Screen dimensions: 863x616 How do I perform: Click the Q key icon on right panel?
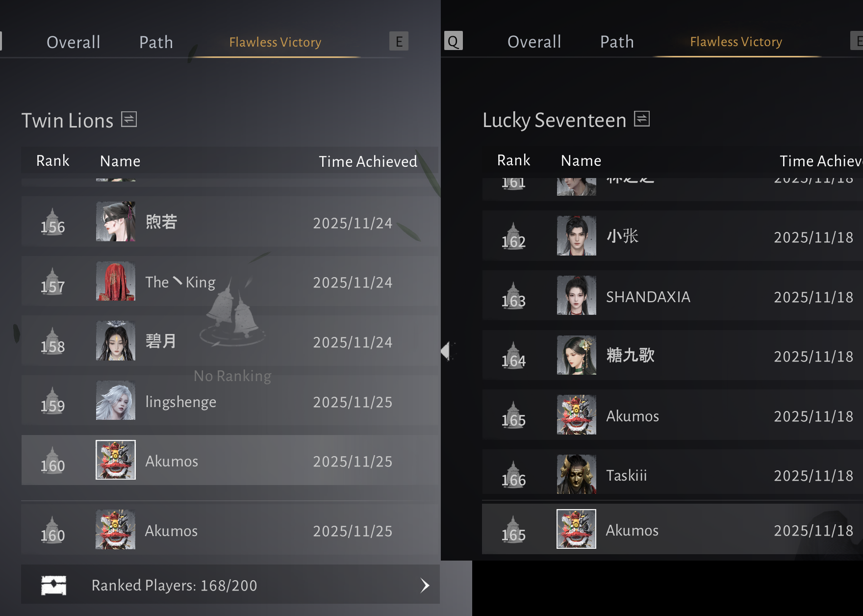[454, 41]
